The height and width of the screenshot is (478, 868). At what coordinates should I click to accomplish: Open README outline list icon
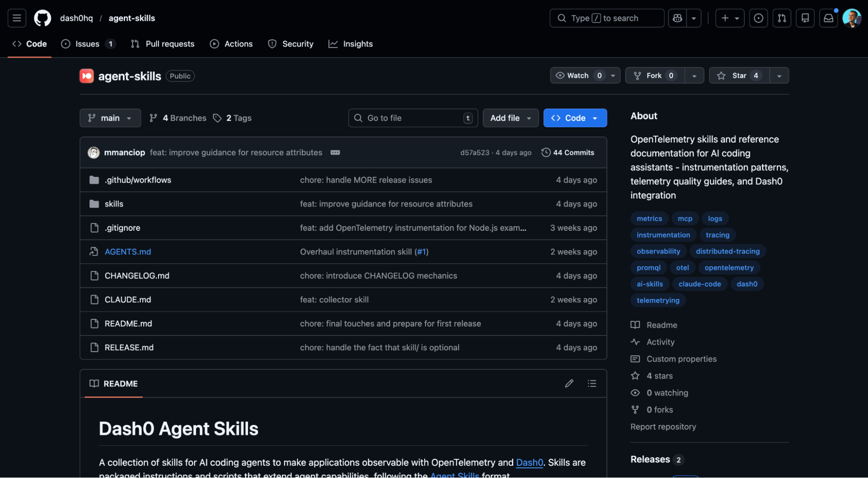point(591,383)
